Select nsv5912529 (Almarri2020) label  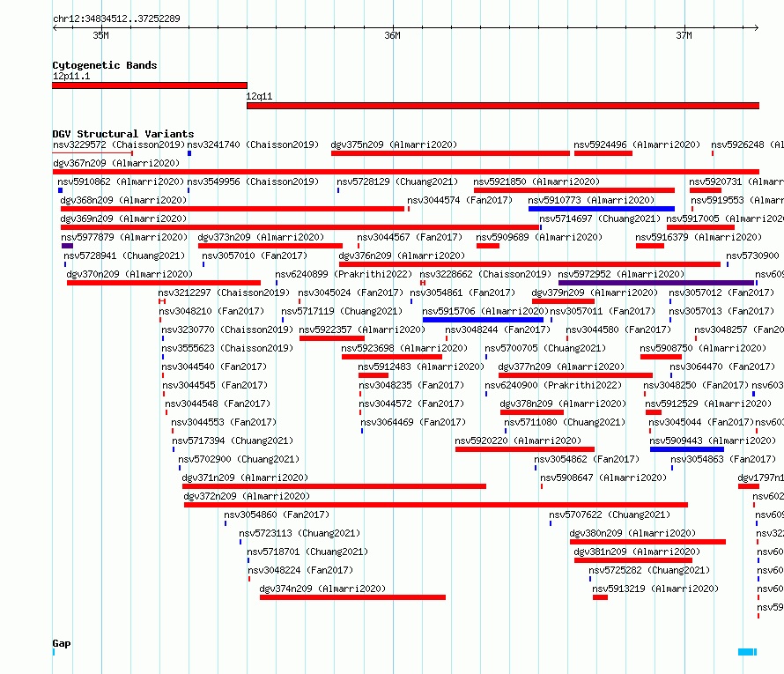pyautogui.click(x=708, y=404)
